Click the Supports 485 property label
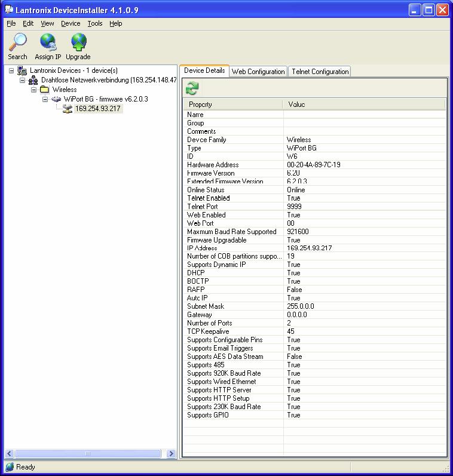The height and width of the screenshot is (476, 453). [x=206, y=365]
